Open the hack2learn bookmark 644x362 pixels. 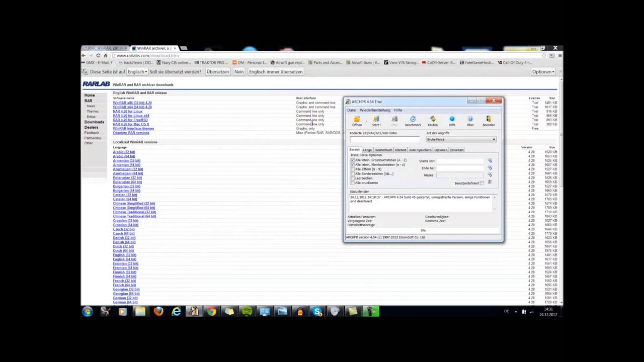tap(136, 63)
